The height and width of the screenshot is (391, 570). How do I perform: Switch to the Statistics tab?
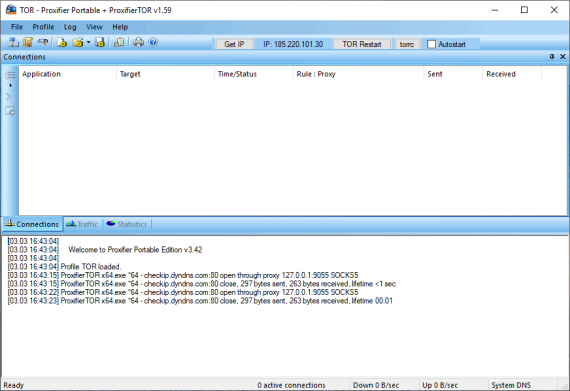(127, 224)
